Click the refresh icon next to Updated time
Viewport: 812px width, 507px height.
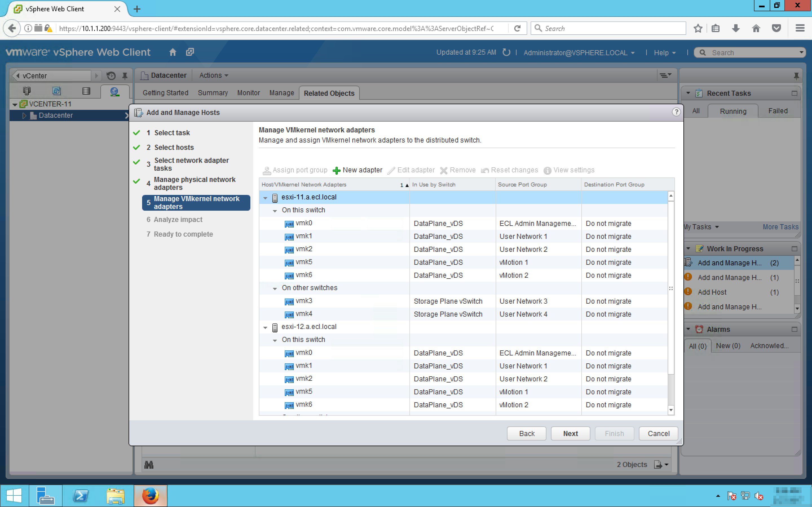pos(506,52)
